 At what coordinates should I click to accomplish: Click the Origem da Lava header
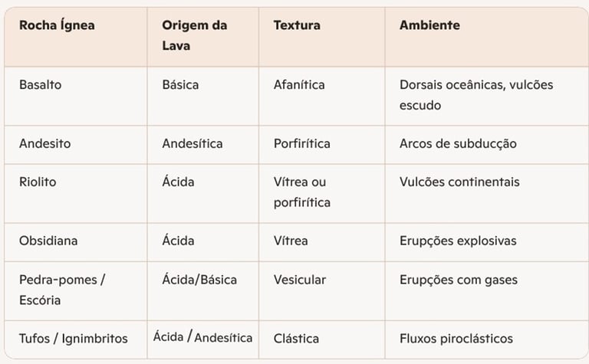point(195,35)
